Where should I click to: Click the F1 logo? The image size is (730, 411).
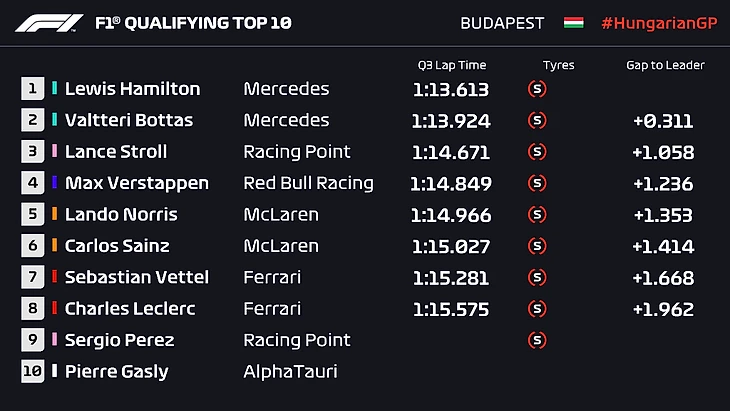(x=49, y=22)
